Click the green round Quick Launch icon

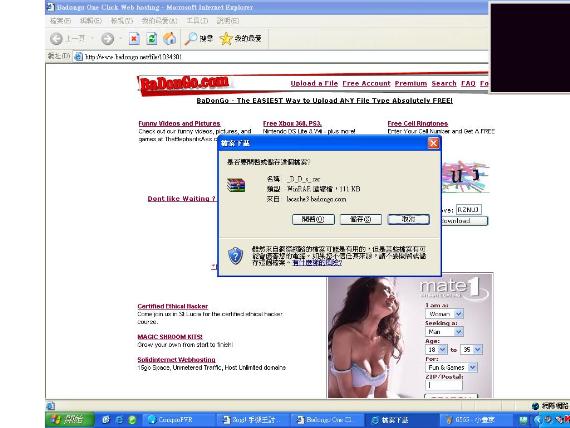132,420
